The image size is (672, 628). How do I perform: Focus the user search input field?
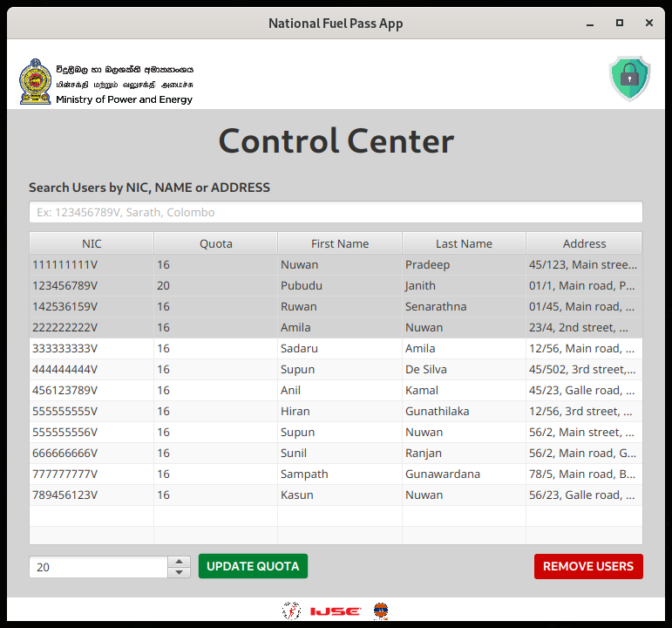click(336, 212)
